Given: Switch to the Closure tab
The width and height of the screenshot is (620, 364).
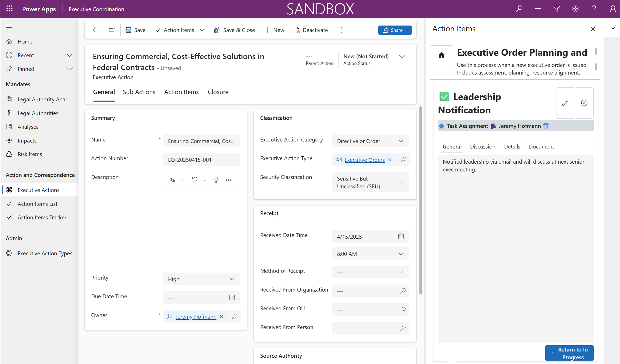Looking at the screenshot, I should [x=218, y=92].
